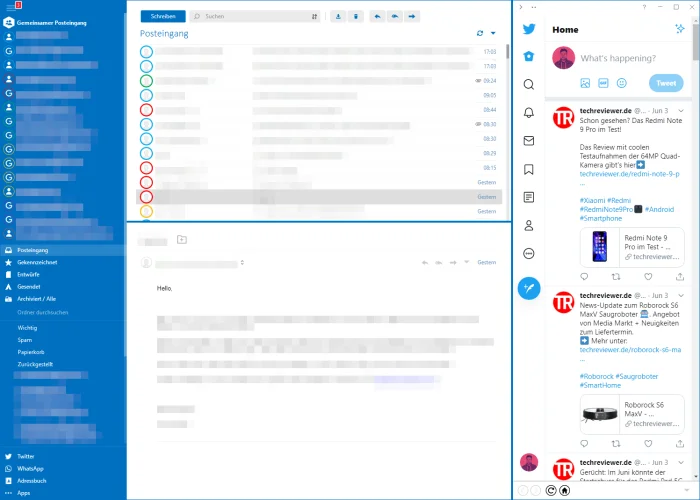This screenshot has height=500, width=700.
Task: Open Twitter Notifications bell
Action: (x=529, y=112)
